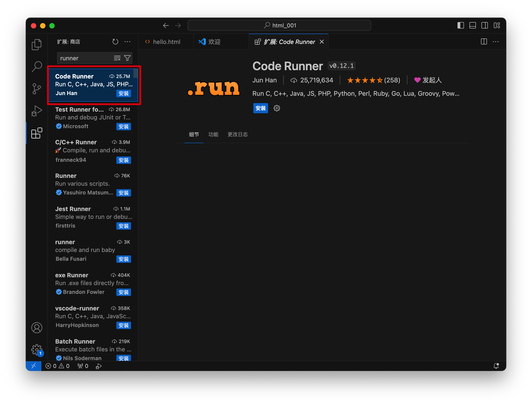The width and height of the screenshot is (532, 405).
Task: Select Test Runner for Java extension
Action: tap(93, 118)
